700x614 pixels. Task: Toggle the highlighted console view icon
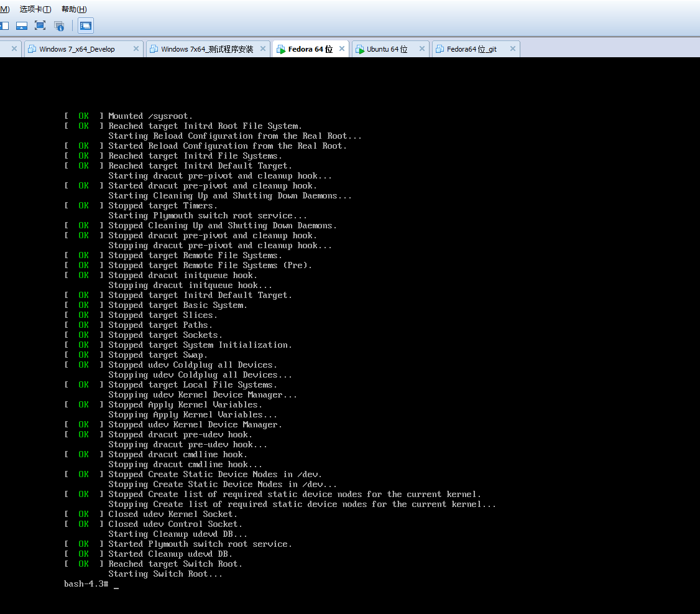click(86, 26)
